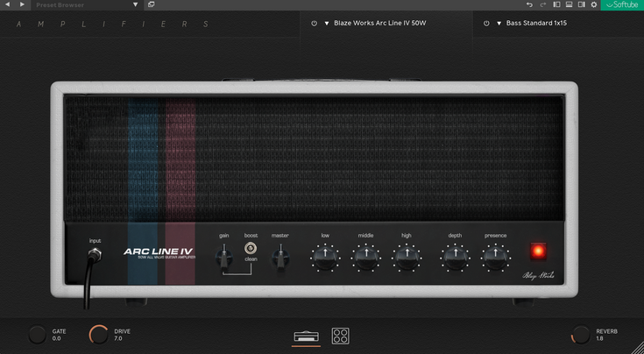Click the Softube logo button
The image size is (644, 354).
622,5
